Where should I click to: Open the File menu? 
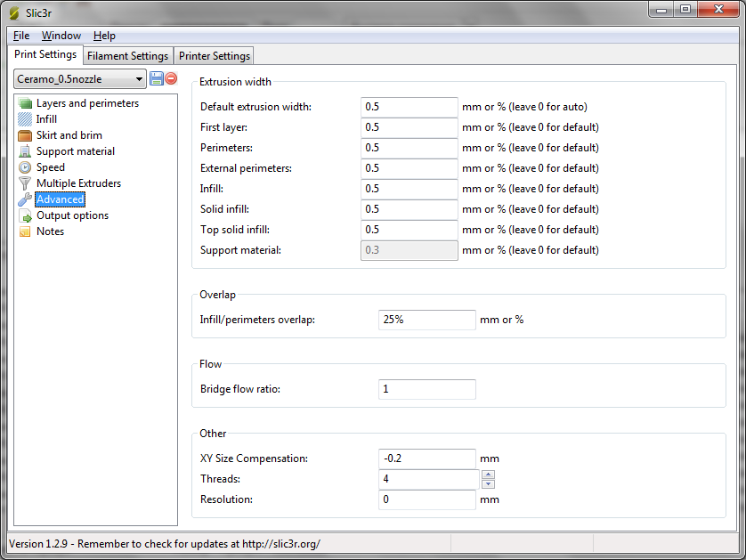21,36
